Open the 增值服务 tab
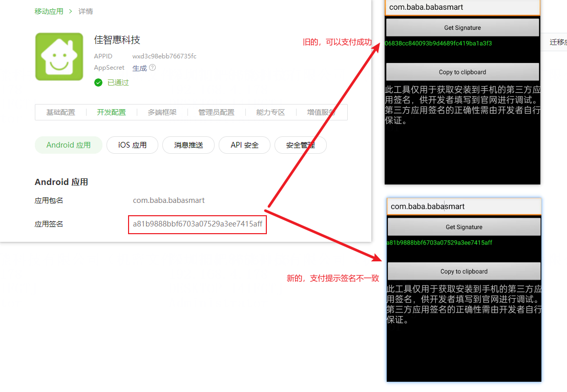 click(321, 112)
